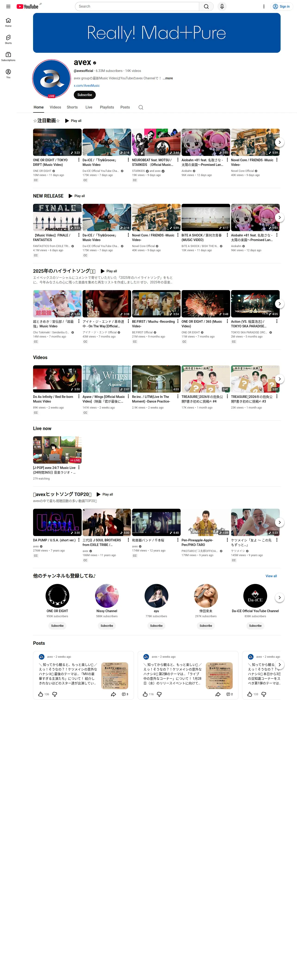Open x.com/AvexMusic link

[x=87, y=86]
